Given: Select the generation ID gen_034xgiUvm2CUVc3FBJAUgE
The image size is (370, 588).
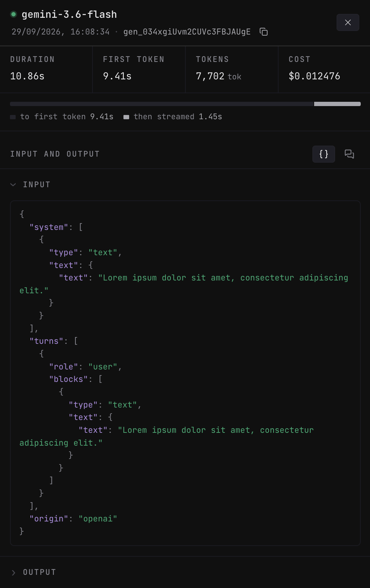Looking at the screenshot, I should (187, 32).
